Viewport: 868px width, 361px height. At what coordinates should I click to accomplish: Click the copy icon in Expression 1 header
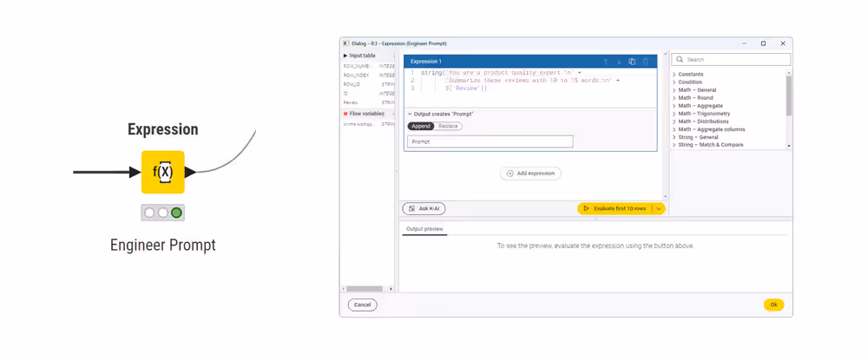[x=632, y=62]
